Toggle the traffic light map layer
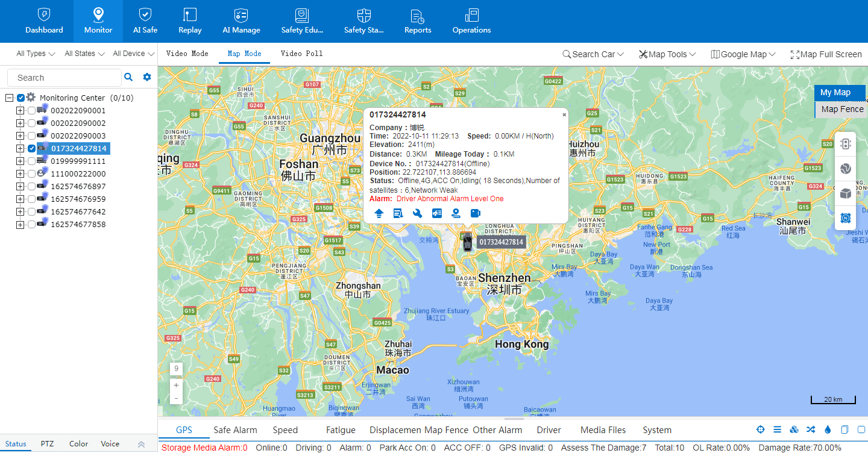868x456 pixels. click(845, 144)
